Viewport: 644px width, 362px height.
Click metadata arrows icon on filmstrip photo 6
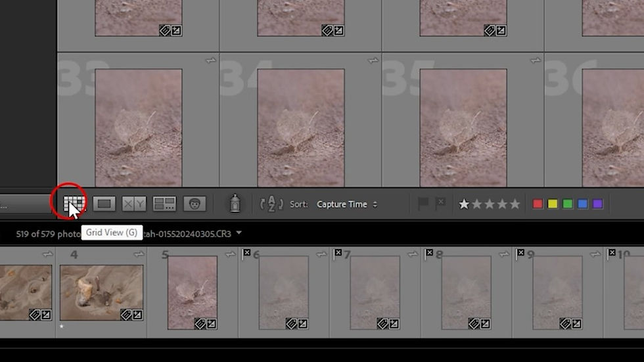tap(321, 254)
